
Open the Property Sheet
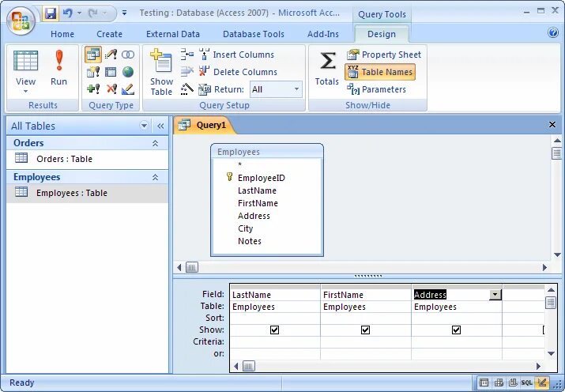coord(383,55)
